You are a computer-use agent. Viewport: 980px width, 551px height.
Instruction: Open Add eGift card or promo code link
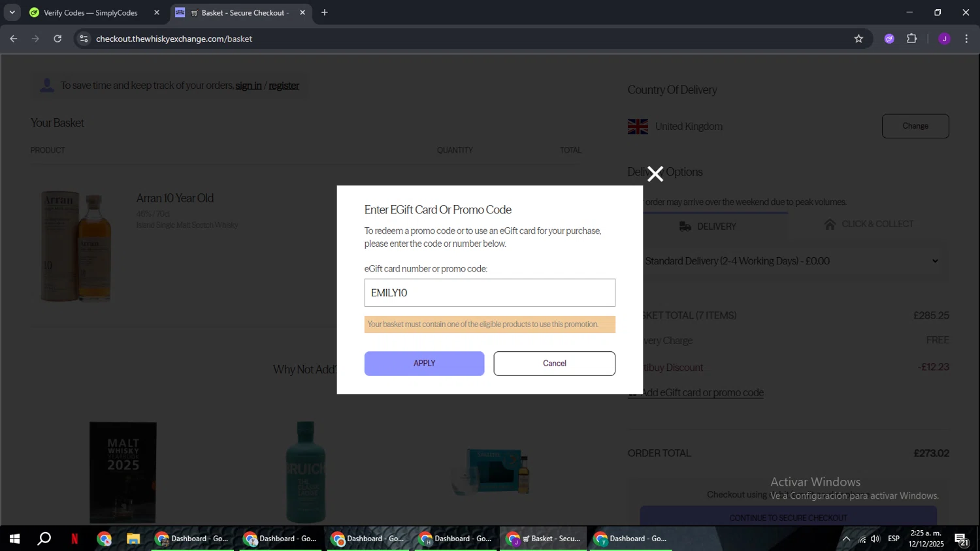click(696, 392)
